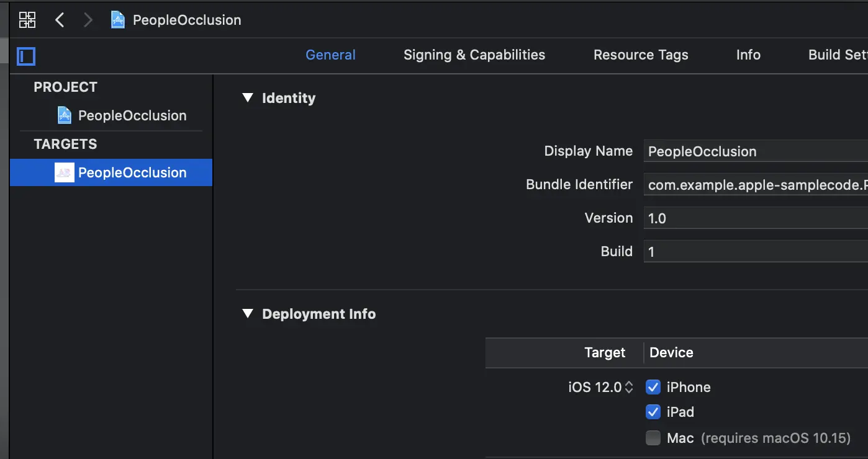
Task: Open the iOS 12.0 target version dropdown
Action: click(600, 387)
